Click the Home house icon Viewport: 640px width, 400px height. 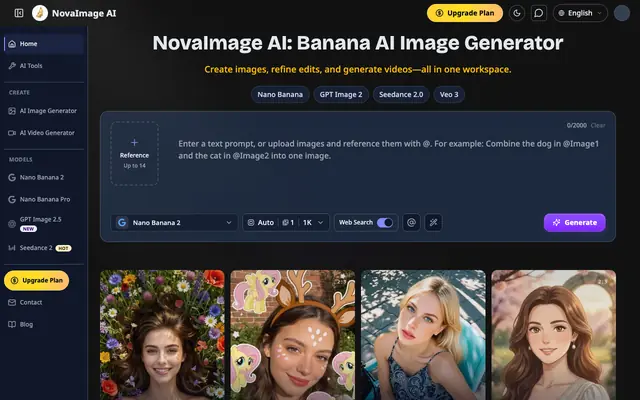pyautogui.click(x=12, y=44)
